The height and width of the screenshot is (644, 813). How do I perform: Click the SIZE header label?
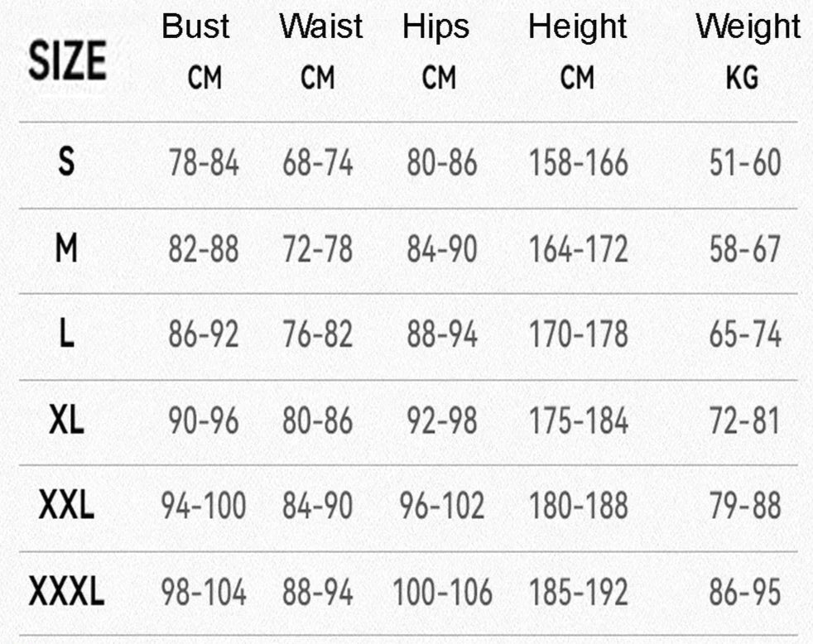[67, 60]
